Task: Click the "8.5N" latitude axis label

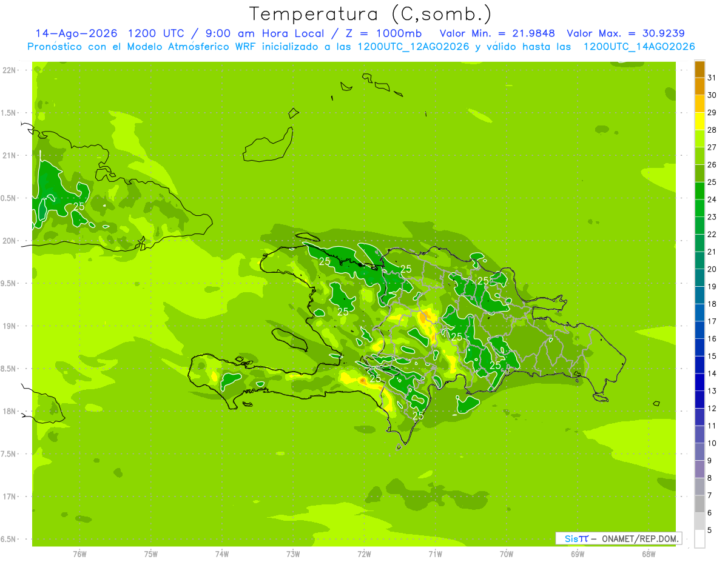Action: click(x=9, y=369)
